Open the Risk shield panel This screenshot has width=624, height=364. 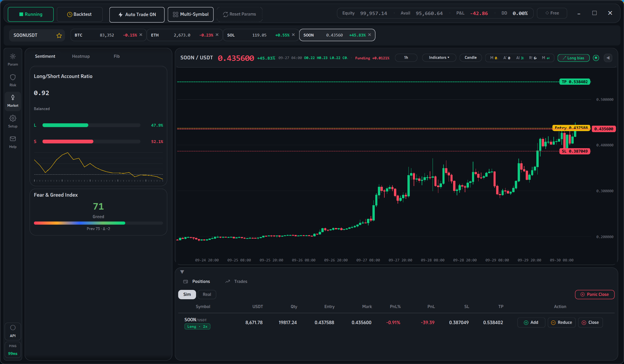pyautogui.click(x=13, y=80)
